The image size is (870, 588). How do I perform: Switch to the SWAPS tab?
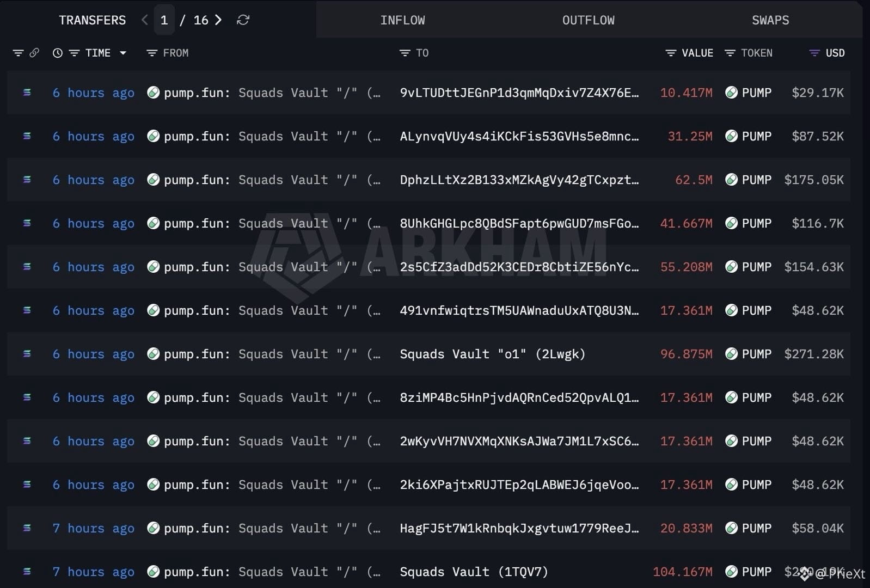770,20
